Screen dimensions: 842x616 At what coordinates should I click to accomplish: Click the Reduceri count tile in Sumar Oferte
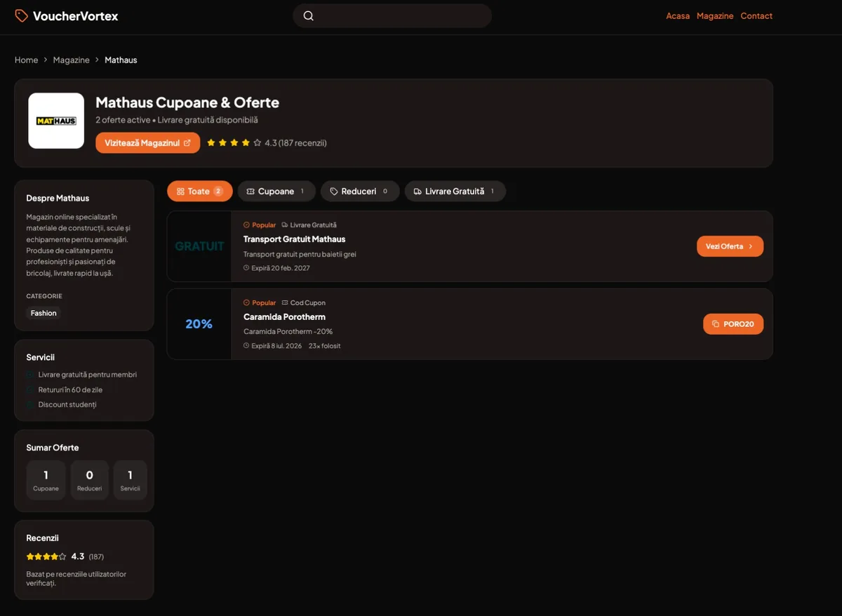pyautogui.click(x=90, y=480)
